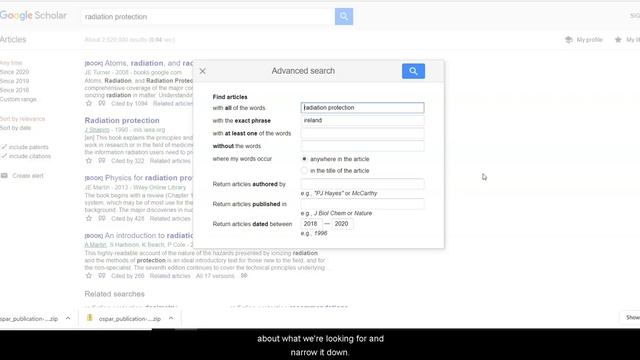
Task: Open Related articles for the Cited by 260 result
Action: pos(170,276)
